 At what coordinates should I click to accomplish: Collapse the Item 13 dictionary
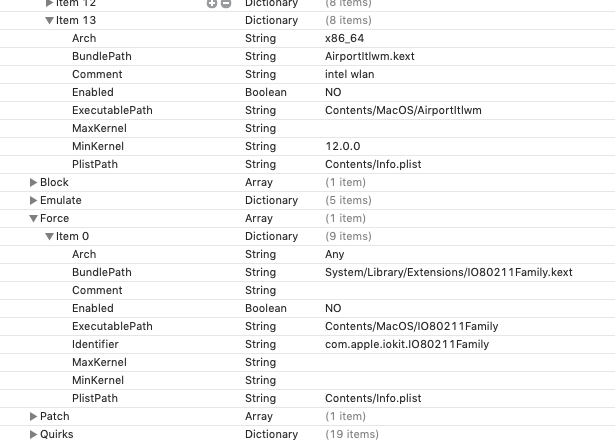50,20
